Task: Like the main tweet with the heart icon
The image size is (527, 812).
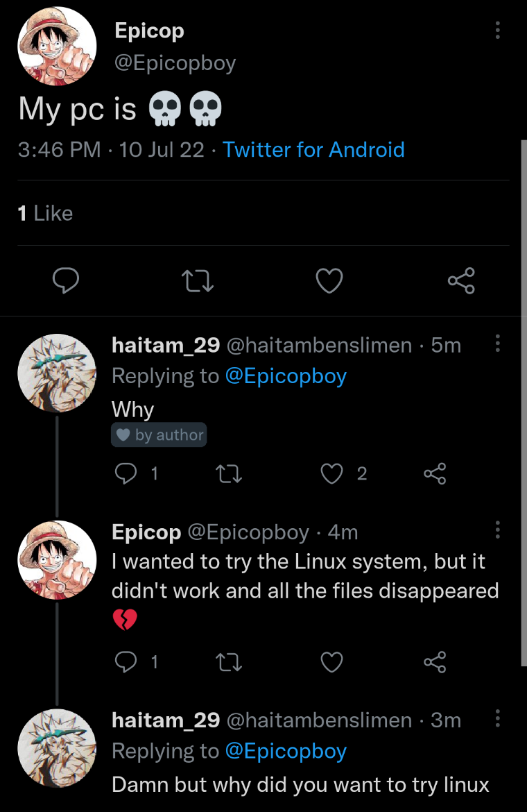Action: pyautogui.click(x=329, y=280)
